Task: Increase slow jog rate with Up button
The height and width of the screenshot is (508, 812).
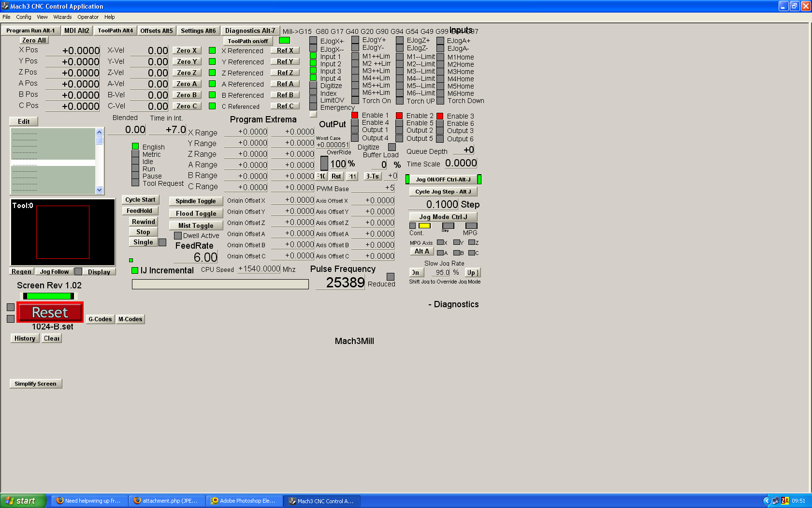Action: (x=472, y=272)
